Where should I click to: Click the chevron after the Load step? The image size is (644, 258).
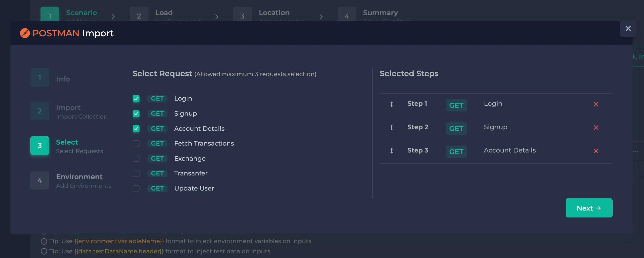point(217,17)
